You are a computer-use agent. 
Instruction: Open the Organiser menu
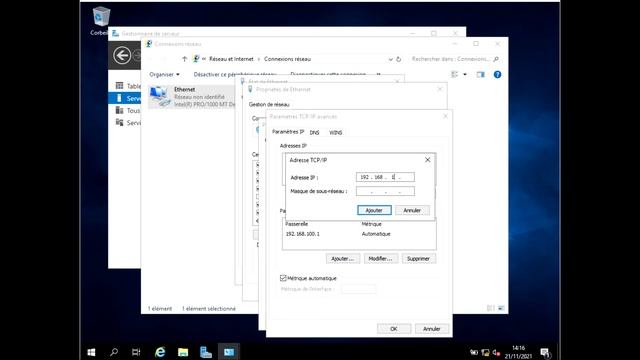(164, 74)
